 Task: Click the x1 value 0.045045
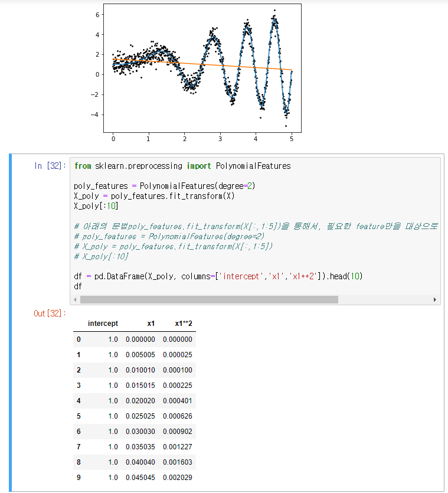(x=140, y=477)
